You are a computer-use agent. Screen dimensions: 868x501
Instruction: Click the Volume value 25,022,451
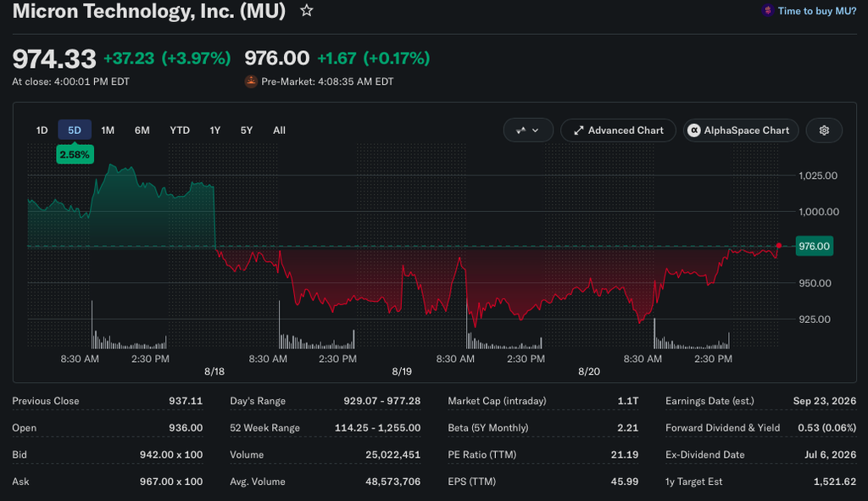click(x=393, y=454)
